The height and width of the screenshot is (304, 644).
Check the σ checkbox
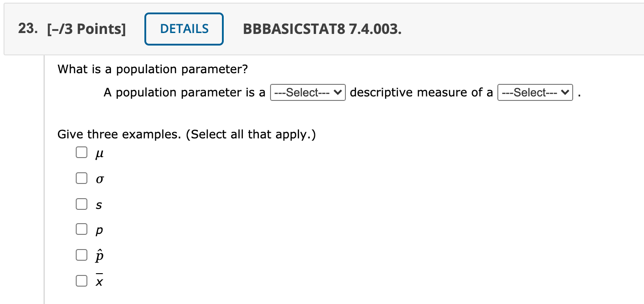[x=82, y=178]
